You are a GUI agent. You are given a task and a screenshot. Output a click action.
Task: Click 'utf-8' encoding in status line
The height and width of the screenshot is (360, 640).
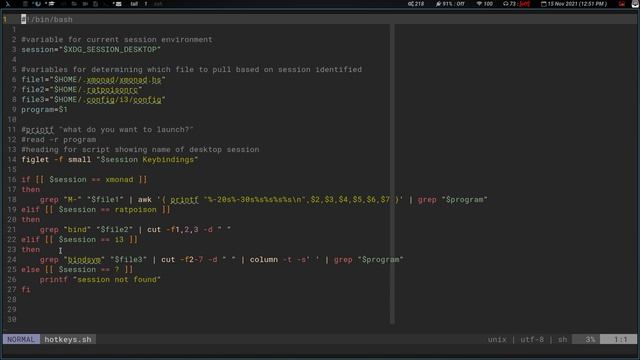(532, 339)
